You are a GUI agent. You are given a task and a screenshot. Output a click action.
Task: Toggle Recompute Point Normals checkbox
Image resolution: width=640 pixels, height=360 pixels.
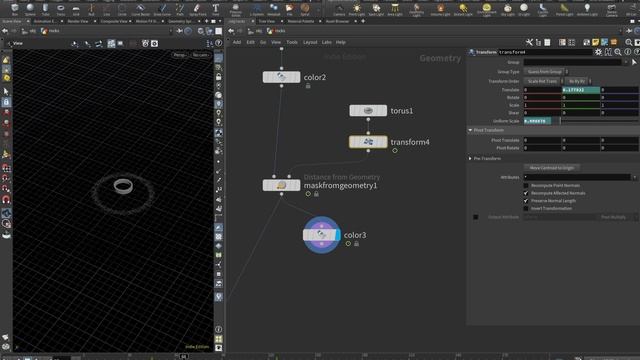(x=526, y=185)
